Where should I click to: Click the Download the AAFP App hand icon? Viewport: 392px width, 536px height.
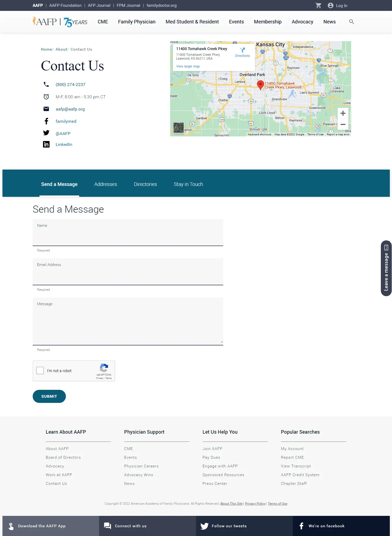coord(11,526)
